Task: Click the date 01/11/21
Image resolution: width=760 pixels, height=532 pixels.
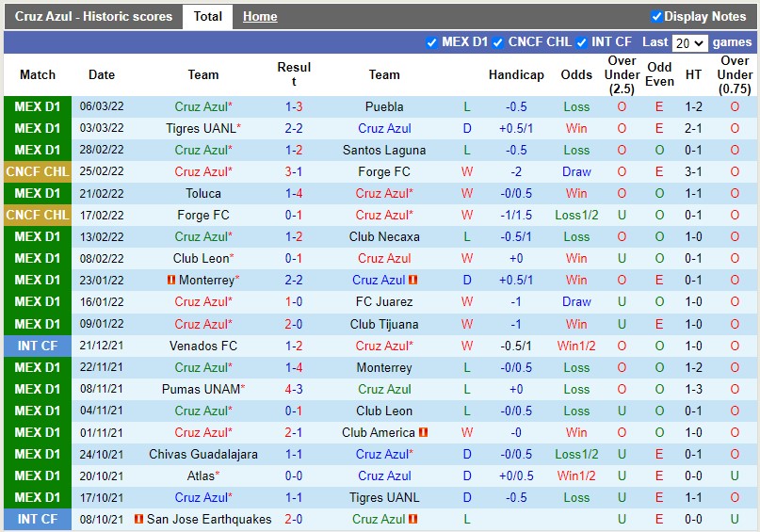Action: pos(102,432)
